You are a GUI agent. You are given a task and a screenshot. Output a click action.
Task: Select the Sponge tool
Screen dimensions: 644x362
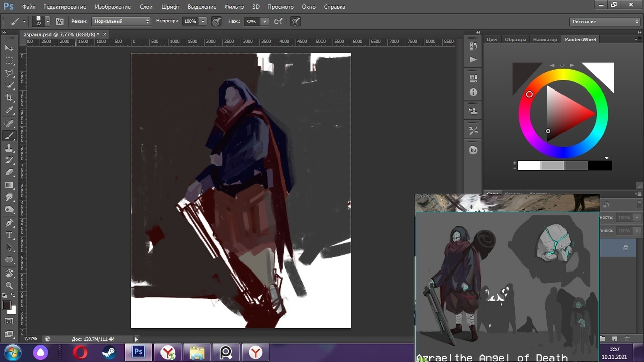pos(9,210)
